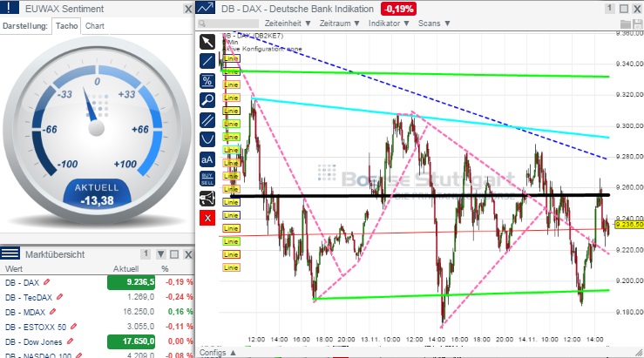Select the aA text annotation tool
The width and height of the screenshot is (644, 358).
point(207,159)
